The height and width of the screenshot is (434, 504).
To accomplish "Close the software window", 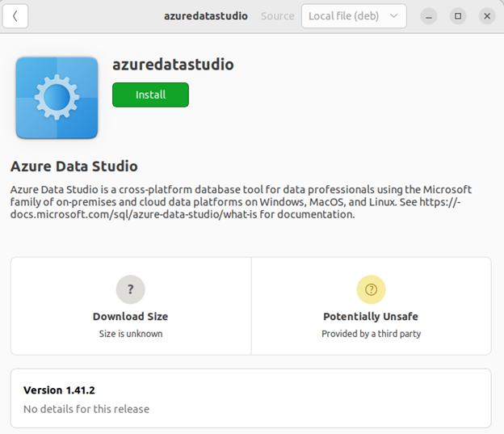I will (487, 16).
